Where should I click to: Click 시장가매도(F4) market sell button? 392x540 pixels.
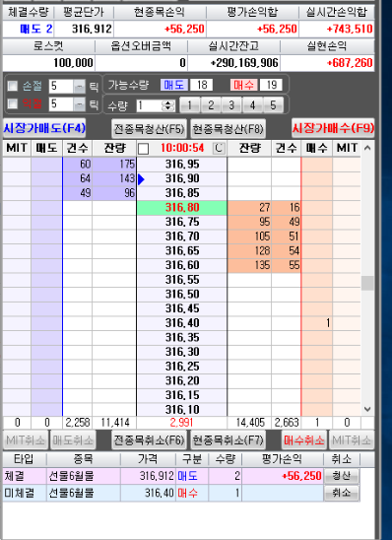pos(44,128)
